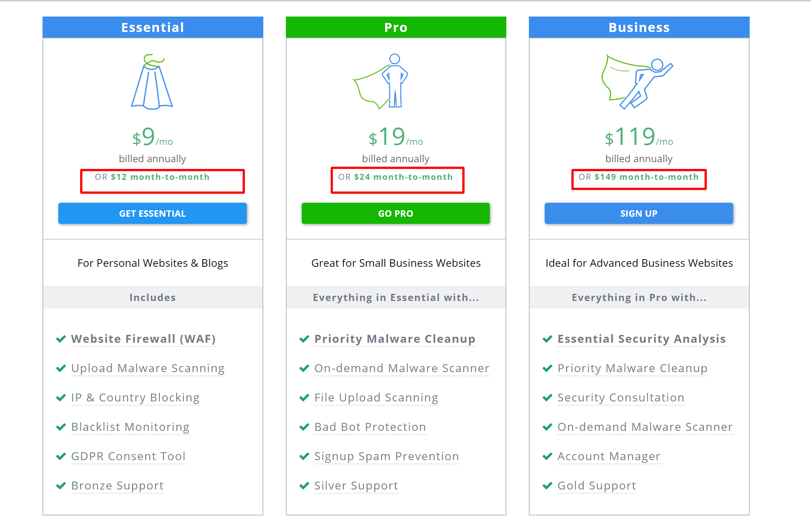The image size is (811, 532).
Task: Open the $24 month-to-month pricing link
Action: (x=403, y=177)
